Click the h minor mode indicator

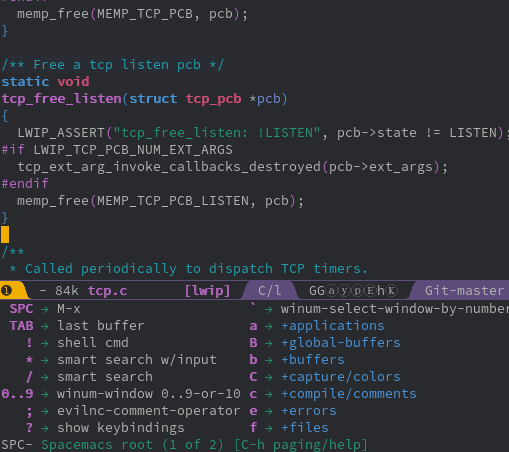(381, 291)
